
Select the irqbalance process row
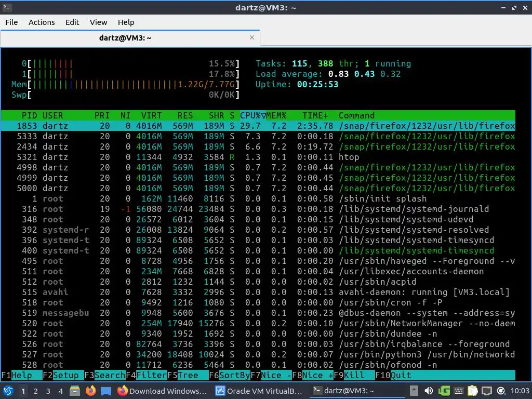click(x=258, y=344)
